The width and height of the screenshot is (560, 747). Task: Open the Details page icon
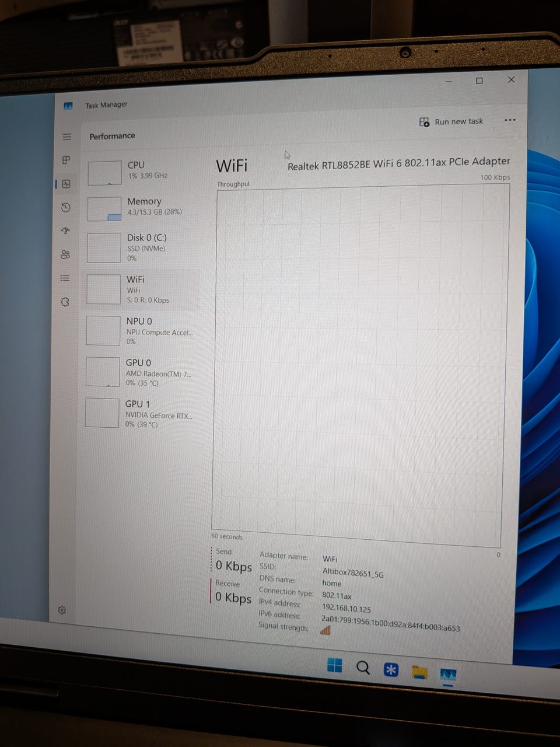[65, 278]
